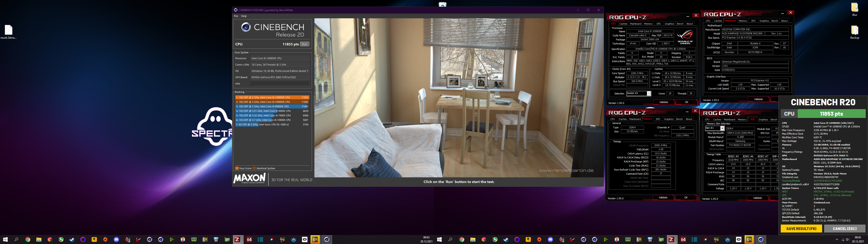The height and width of the screenshot is (244, 868).
Task: Click Save Result (F6) in BenchMate panel
Action: (x=801, y=228)
